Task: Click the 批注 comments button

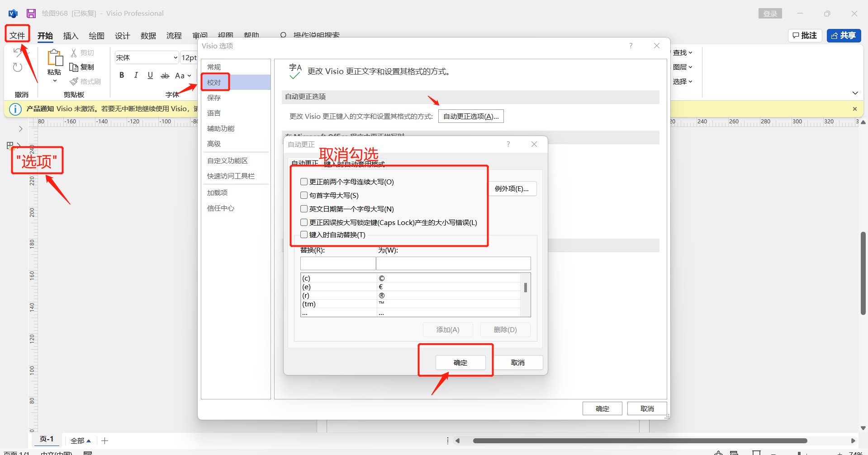Action: click(805, 35)
